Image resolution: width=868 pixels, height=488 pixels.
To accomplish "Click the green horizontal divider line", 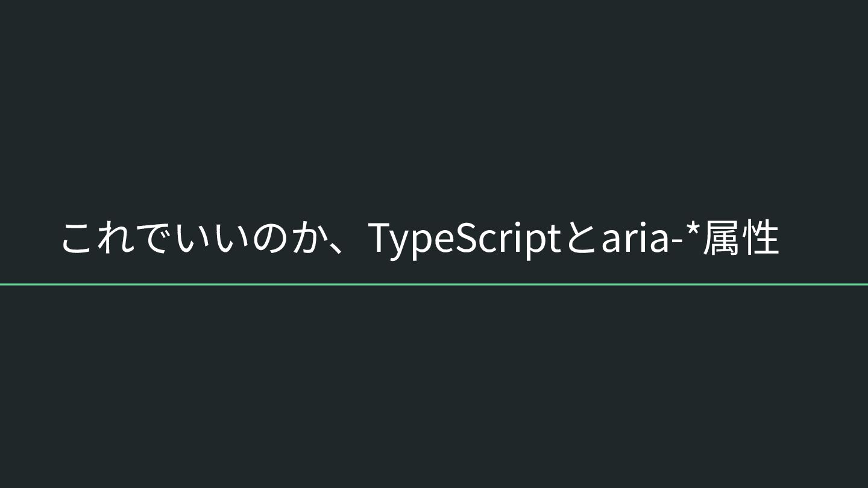I will click(x=434, y=284).
